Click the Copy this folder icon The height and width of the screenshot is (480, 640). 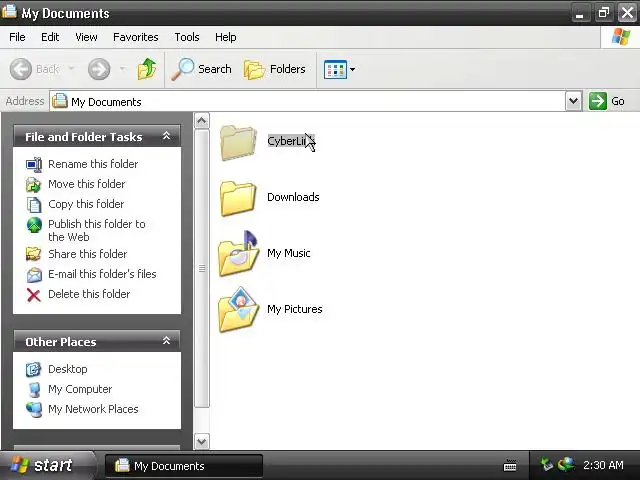pyautogui.click(x=34, y=204)
